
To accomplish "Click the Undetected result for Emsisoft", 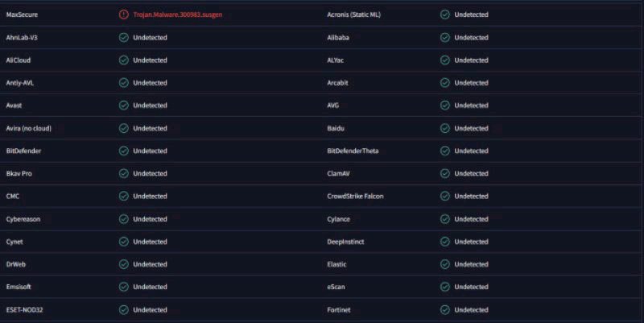I will (x=150, y=287).
